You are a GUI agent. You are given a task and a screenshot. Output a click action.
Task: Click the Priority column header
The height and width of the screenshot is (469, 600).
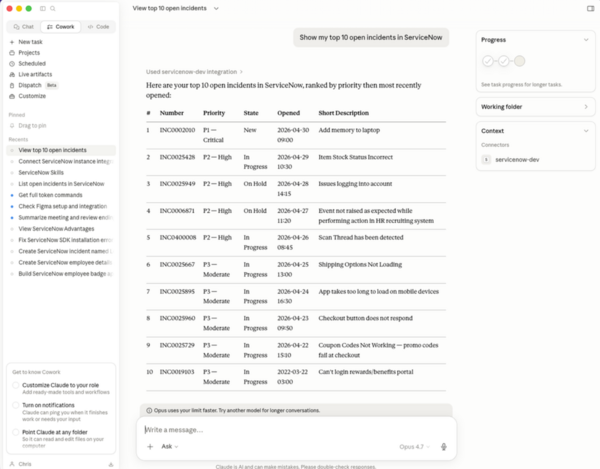(x=214, y=113)
